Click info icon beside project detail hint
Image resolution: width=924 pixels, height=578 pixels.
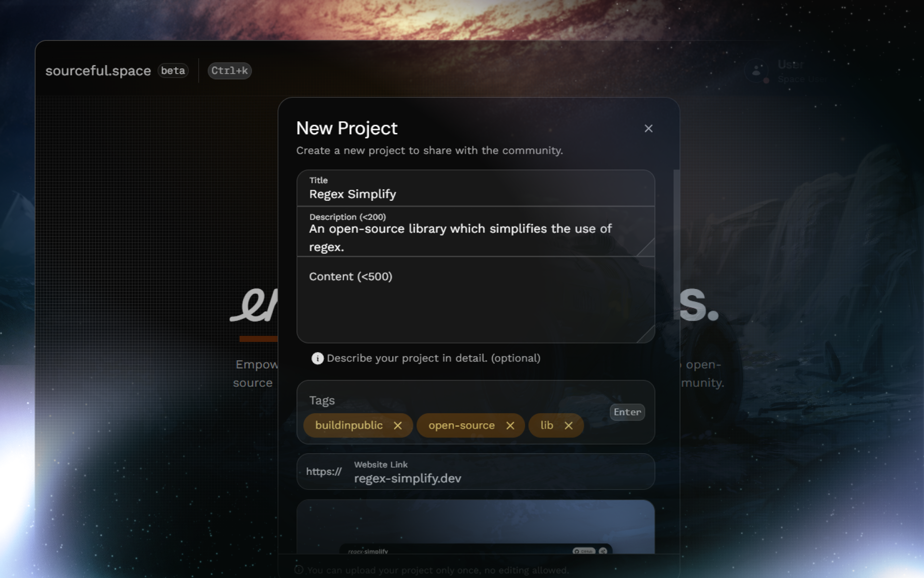click(x=317, y=358)
